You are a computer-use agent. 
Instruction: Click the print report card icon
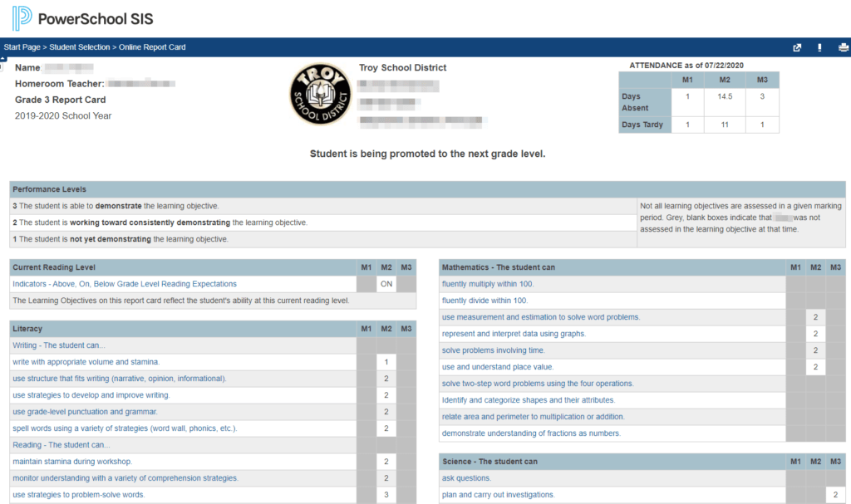click(841, 47)
